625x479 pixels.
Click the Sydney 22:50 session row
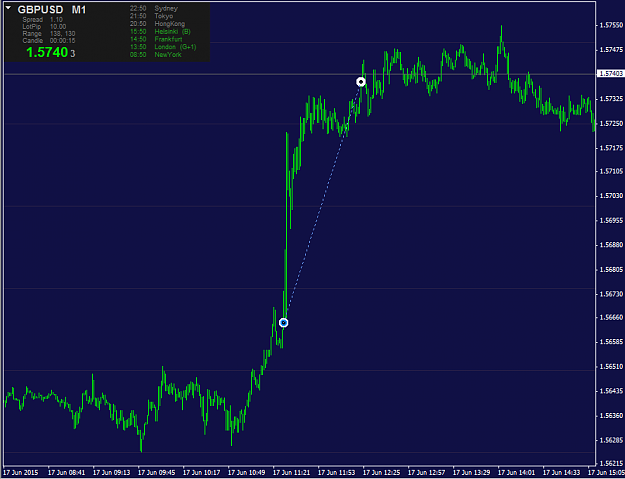tap(154, 8)
